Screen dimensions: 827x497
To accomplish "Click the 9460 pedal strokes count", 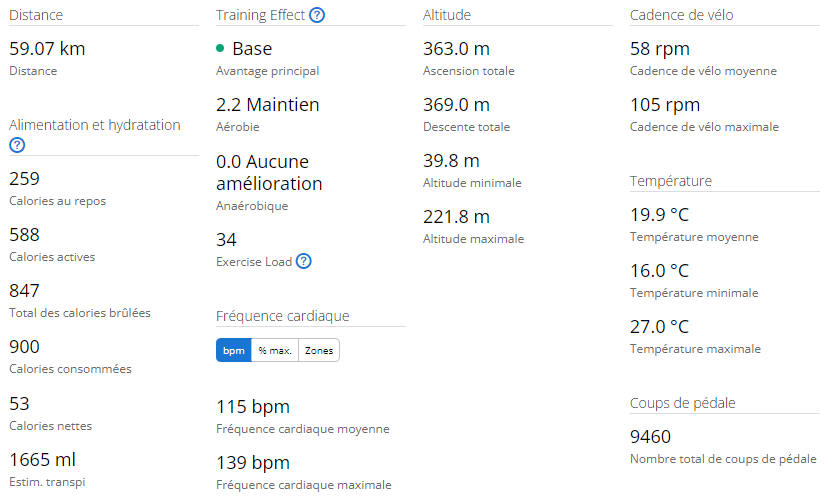I will (651, 436).
